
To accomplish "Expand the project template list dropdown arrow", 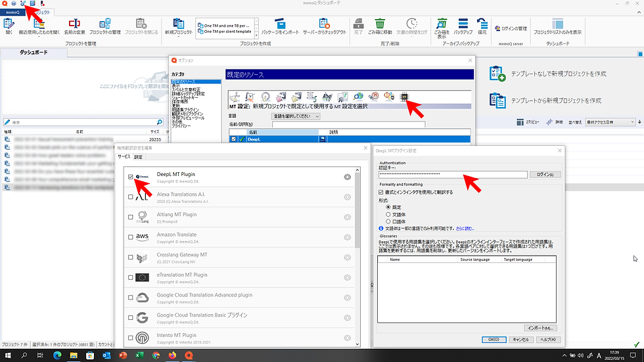I will (x=256, y=36).
